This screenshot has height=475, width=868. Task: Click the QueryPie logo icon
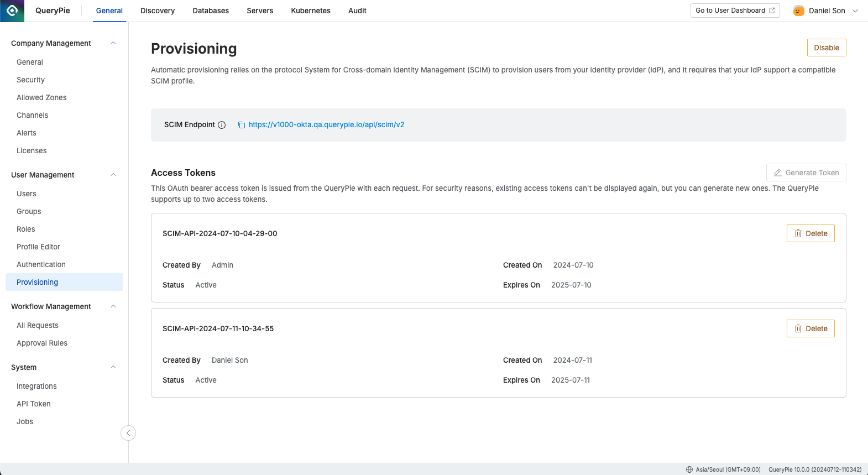point(12,11)
